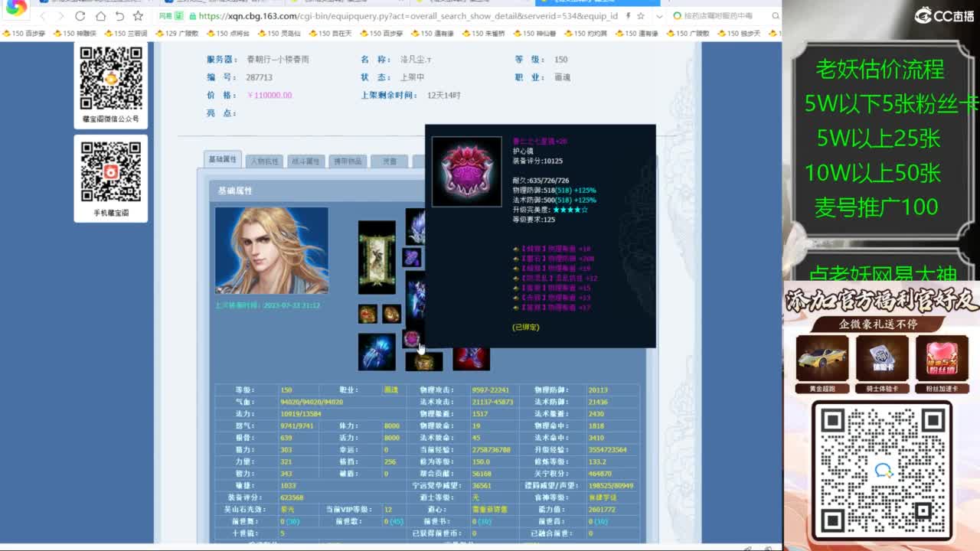Open the 150 兰若词 bookmark

[126, 34]
